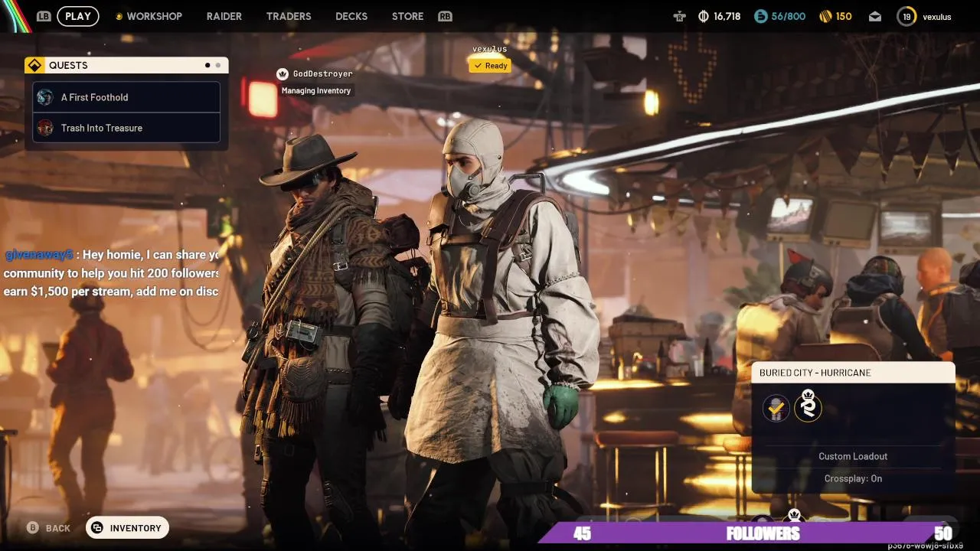Open the mail envelope icon

point(875,17)
